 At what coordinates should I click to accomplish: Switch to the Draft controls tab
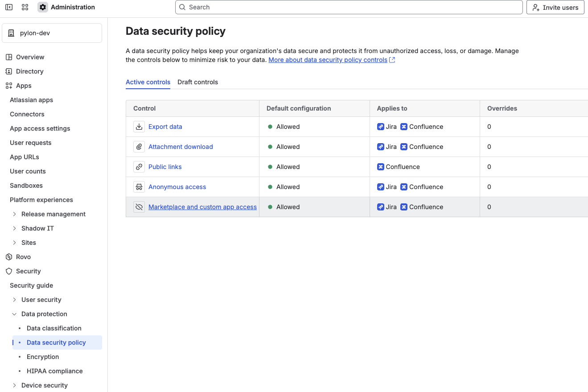[x=197, y=82]
